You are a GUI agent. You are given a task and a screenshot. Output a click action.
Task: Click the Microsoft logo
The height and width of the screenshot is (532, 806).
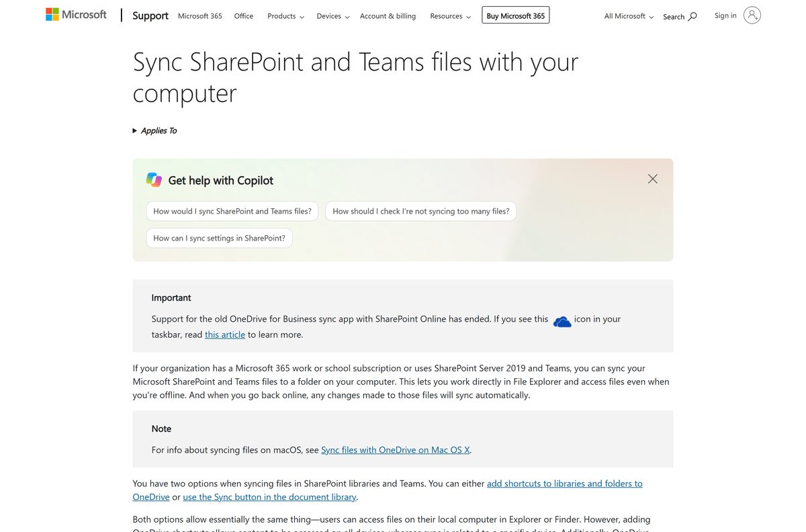(x=76, y=14)
